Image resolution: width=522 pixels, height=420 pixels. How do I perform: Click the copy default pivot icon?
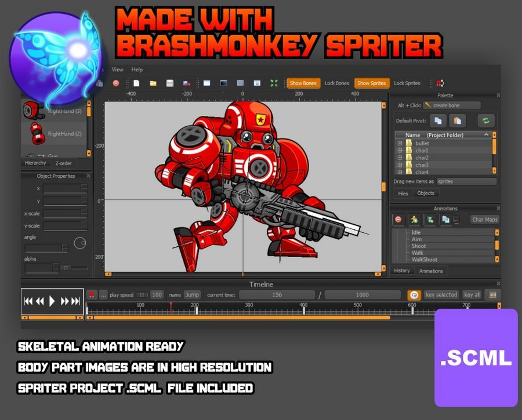(x=438, y=120)
